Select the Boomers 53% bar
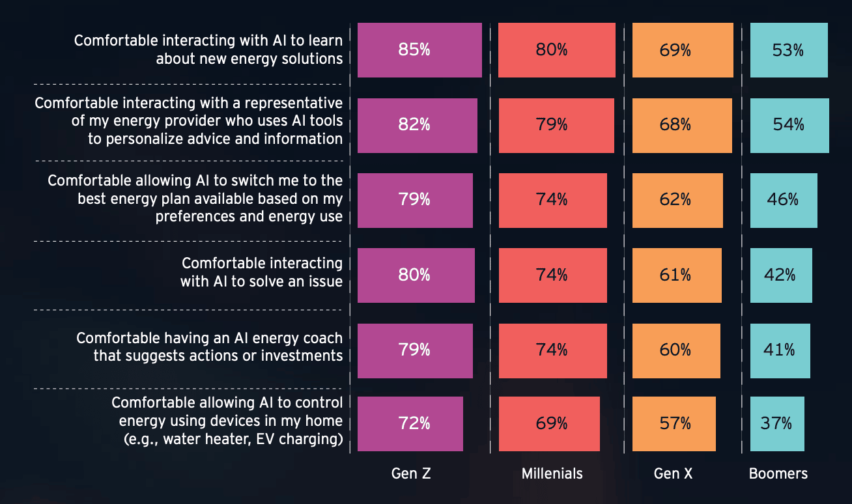852x504 pixels. tap(789, 50)
